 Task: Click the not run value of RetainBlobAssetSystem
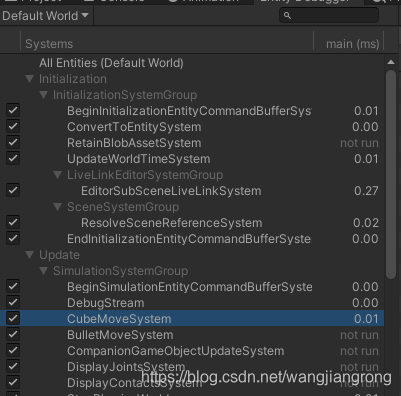(x=359, y=143)
